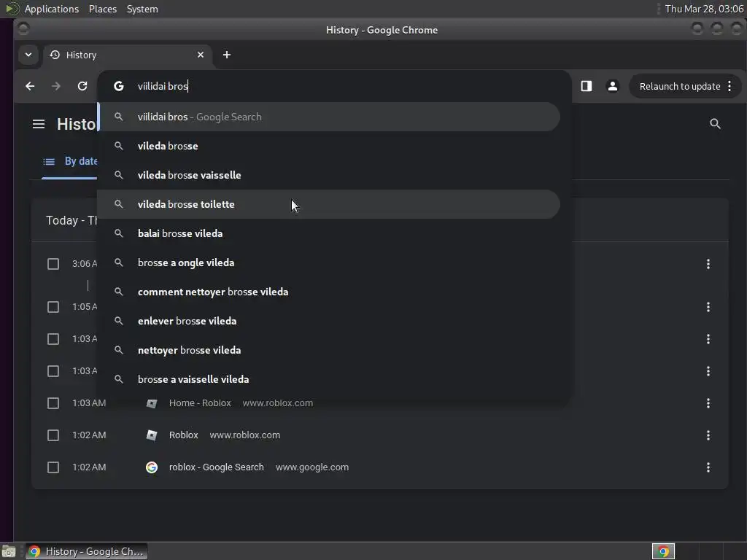The width and height of the screenshot is (747, 560).
Task: Toggle the side panel icon
Action: (587, 86)
